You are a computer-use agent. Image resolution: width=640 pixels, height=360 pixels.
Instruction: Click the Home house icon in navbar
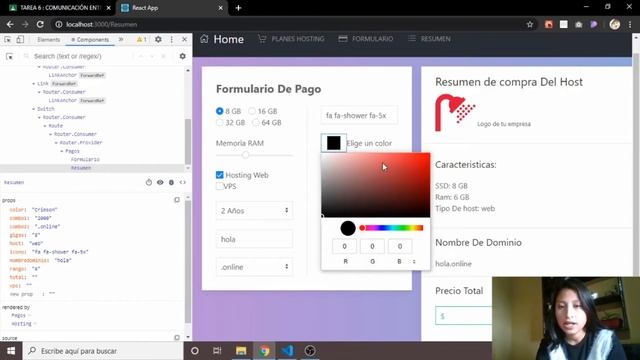(x=204, y=39)
